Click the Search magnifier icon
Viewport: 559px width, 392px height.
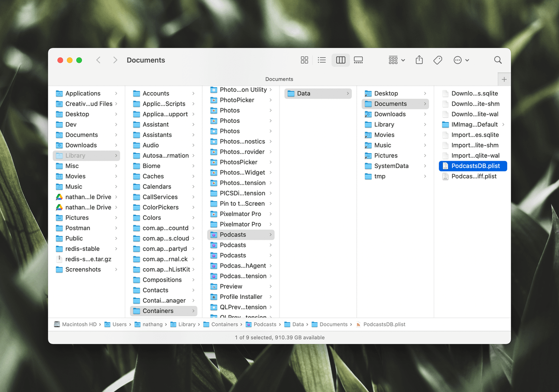click(498, 60)
